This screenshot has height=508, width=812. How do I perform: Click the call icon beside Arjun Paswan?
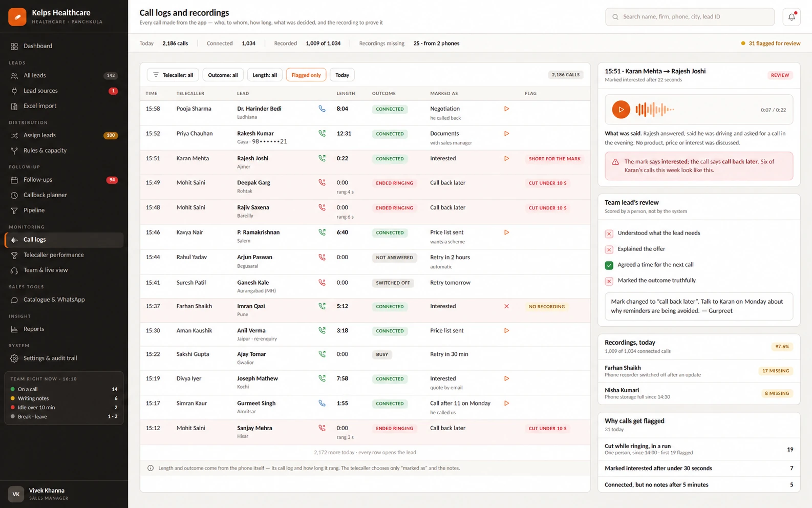322,257
